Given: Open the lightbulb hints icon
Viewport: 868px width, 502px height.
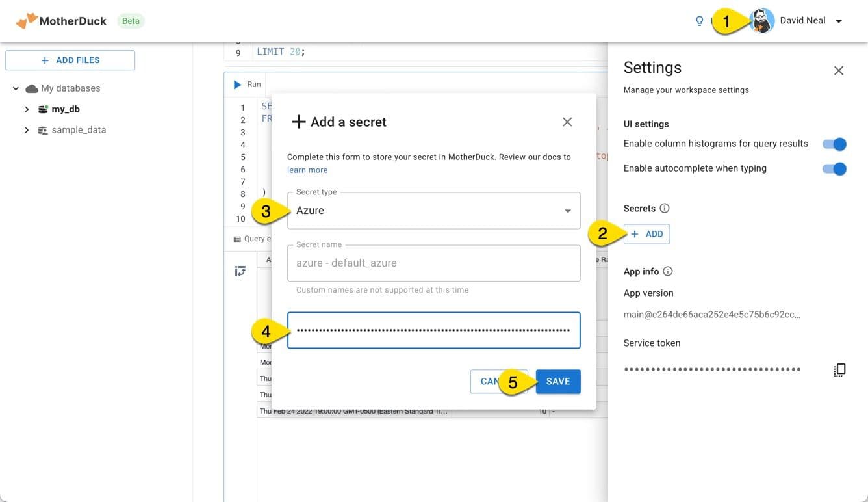Looking at the screenshot, I should click(699, 20).
